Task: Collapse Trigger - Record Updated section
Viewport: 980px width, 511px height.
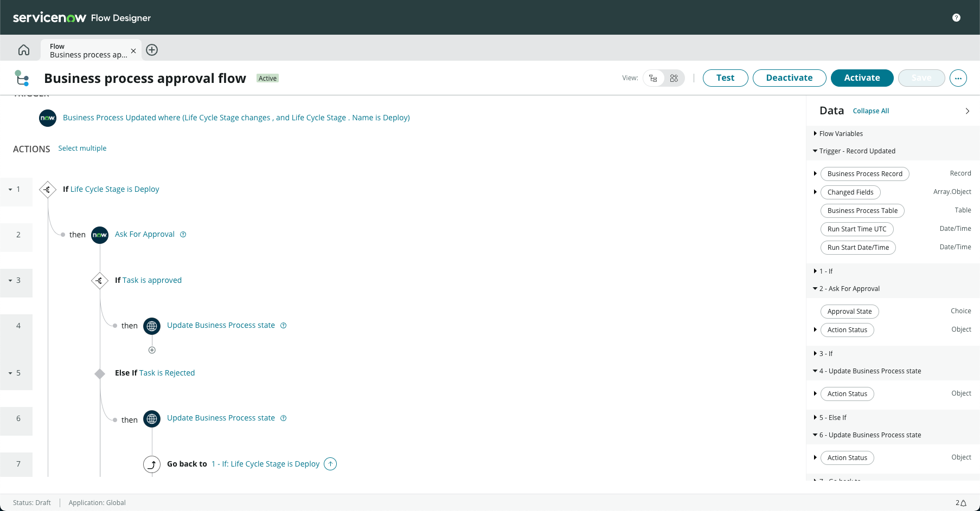Action: [815, 151]
